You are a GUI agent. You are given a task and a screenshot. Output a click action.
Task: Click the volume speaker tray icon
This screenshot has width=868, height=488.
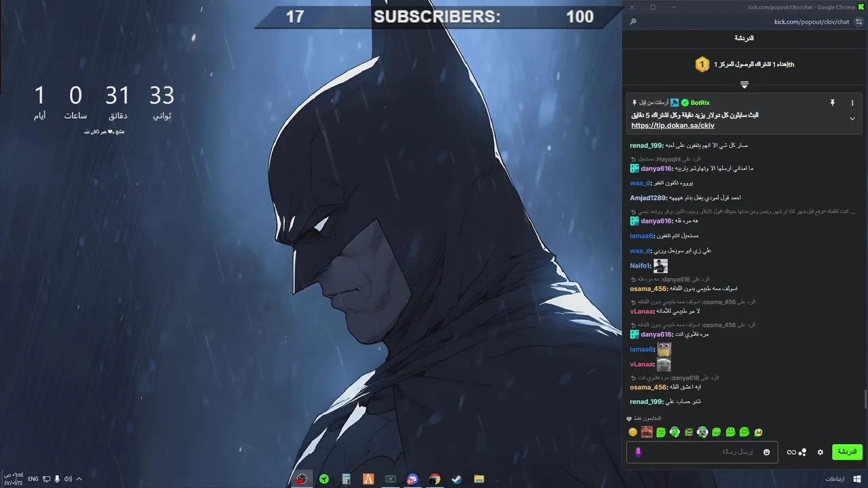[x=68, y=479]
